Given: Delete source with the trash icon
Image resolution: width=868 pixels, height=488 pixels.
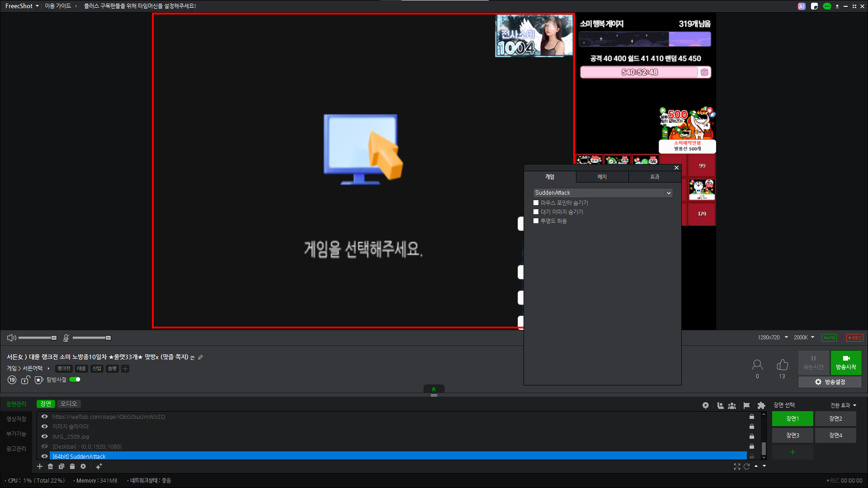Looking at the screenshot, I should [x=51, y=466].
